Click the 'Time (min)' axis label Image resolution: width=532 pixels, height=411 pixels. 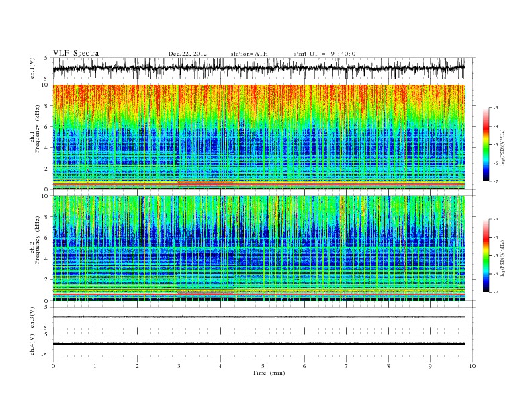tap(269, 373)
